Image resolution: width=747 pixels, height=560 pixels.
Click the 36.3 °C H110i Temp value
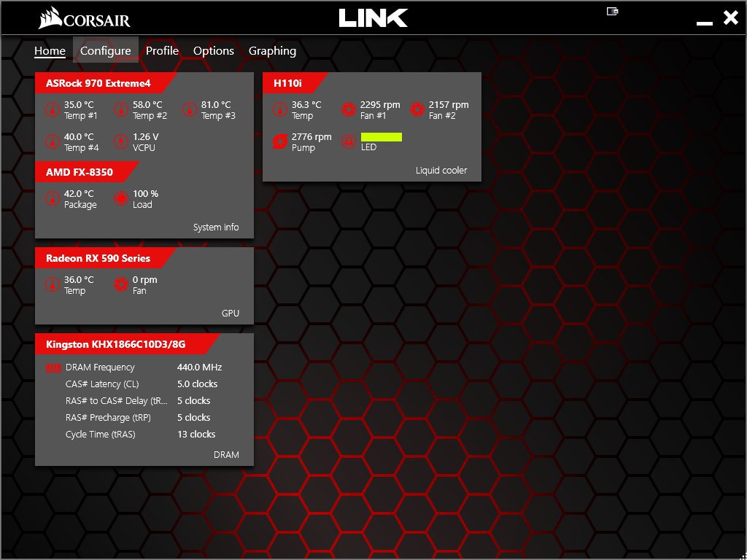(x=306, y=105)
